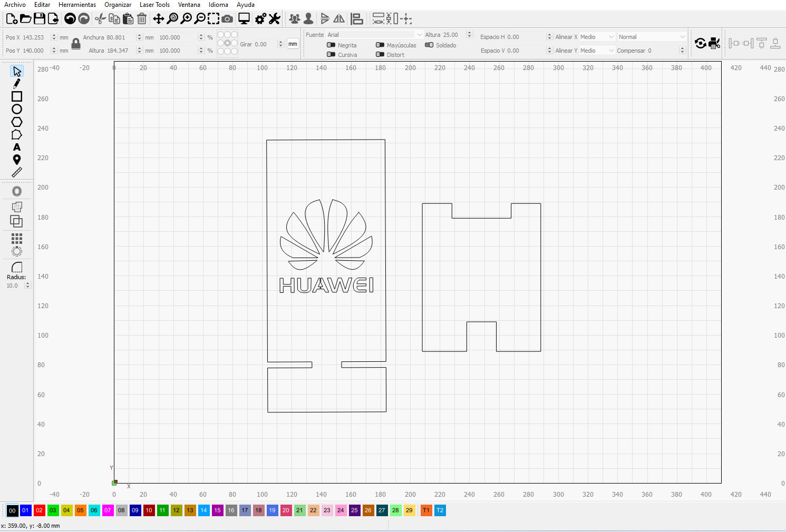Open a file with the folder icon
The image size is (786, 532).
(25, 19)
